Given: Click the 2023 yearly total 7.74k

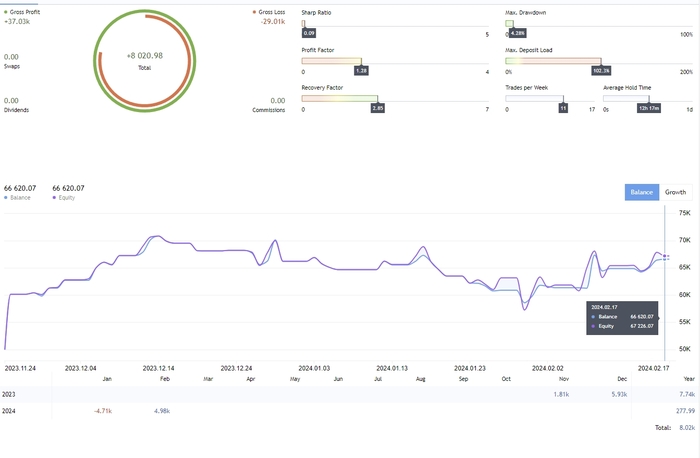Looking at the screenshot, I should coord(687,395).
